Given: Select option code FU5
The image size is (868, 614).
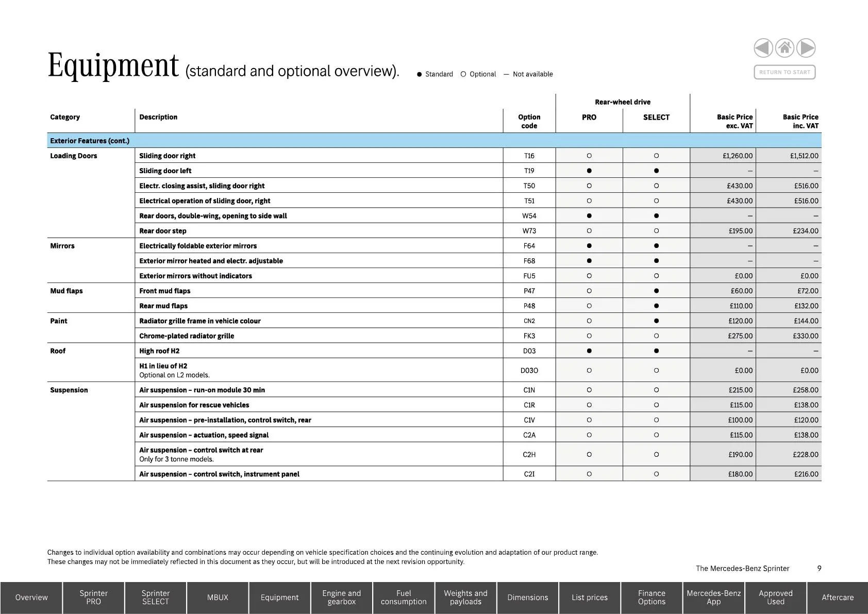Looking at the screenshot, I should click(x=529, y=276).
